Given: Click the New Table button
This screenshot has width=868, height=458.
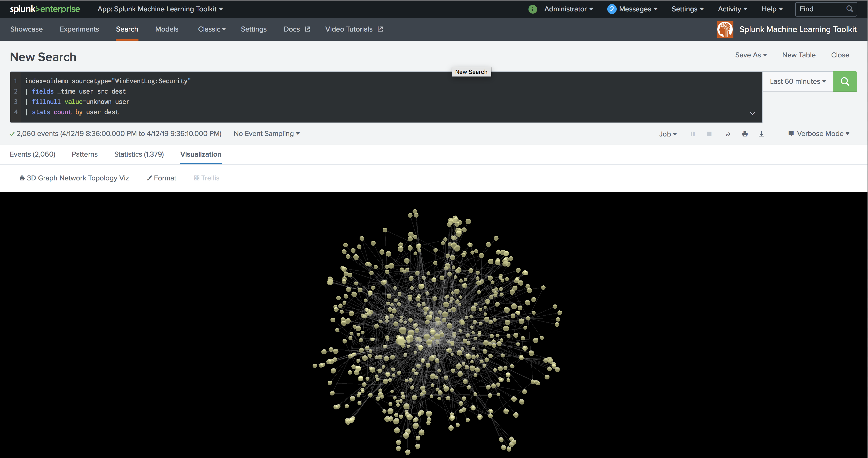Looking at the screenshot, I should pyautogui.click(x=799, y=55).
